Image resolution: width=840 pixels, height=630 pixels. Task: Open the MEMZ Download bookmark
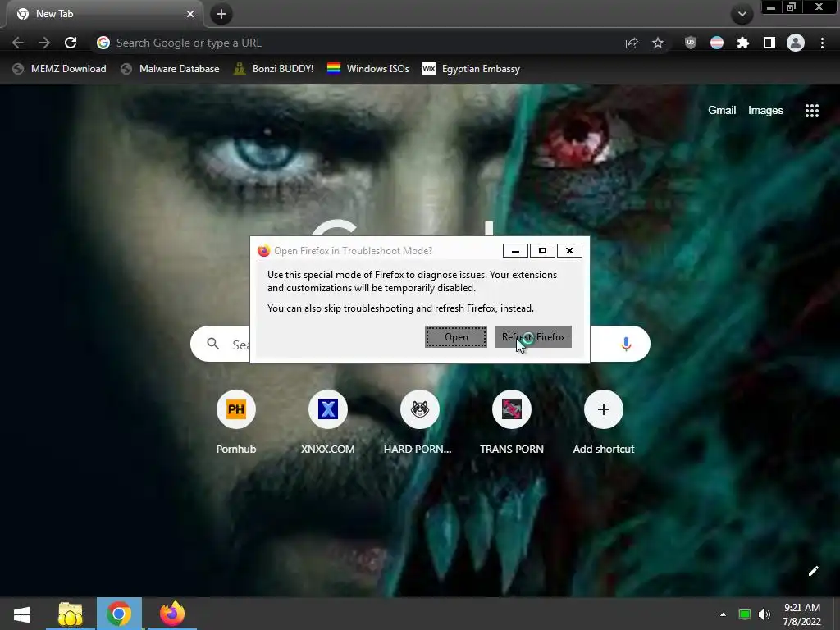click(59, 69)
